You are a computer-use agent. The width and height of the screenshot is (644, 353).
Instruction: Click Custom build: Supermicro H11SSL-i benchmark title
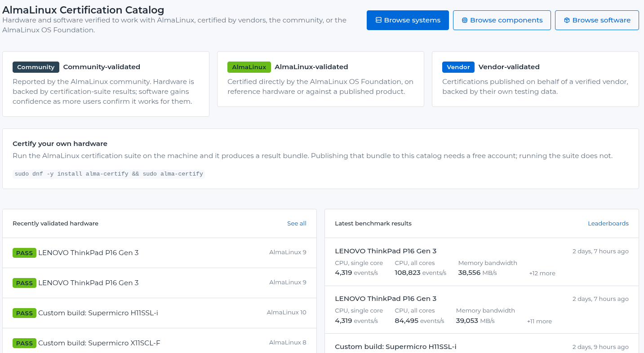[x=395, y=346]
